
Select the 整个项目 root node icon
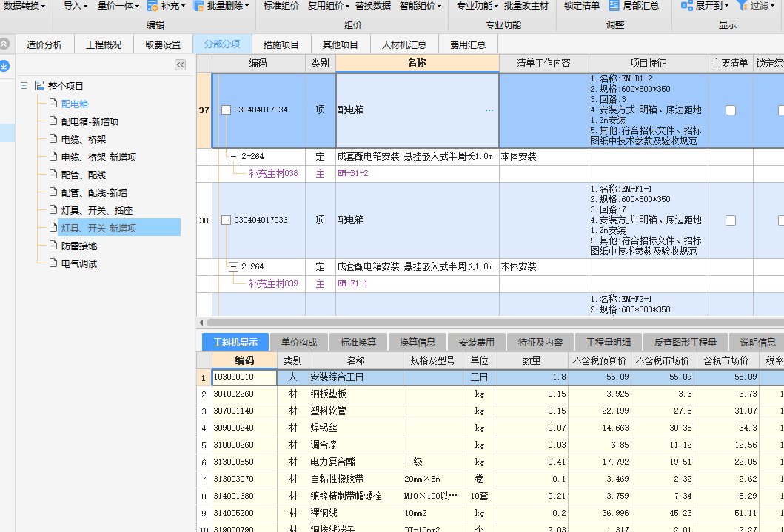(39, 86)
